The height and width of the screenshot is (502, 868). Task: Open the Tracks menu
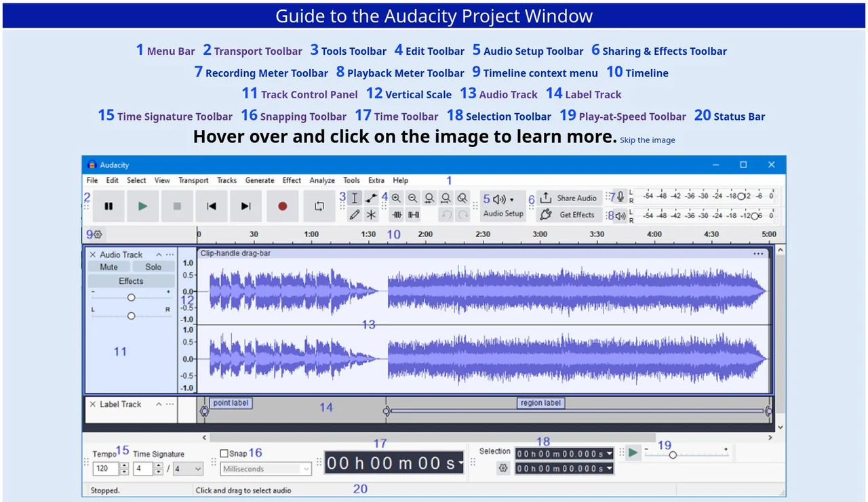pos(226,180)
